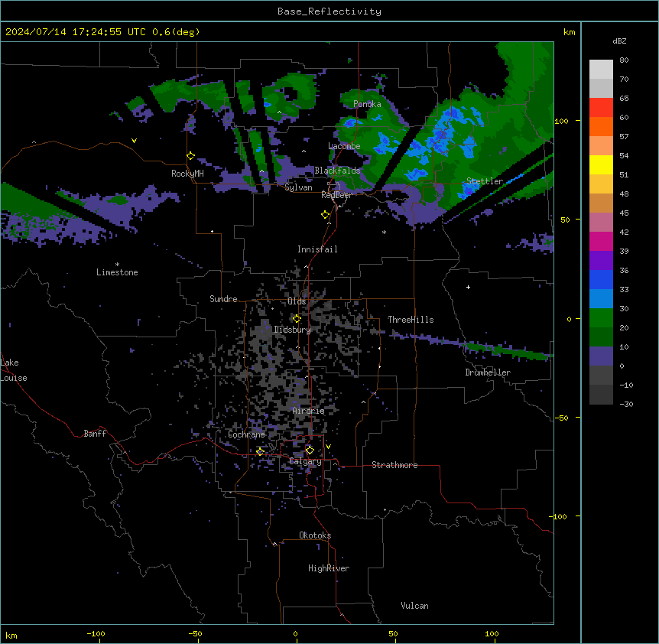The width and height of the screenshot is (659, 644).
Task: Click the Calgary label
Action: coord(305,461)
